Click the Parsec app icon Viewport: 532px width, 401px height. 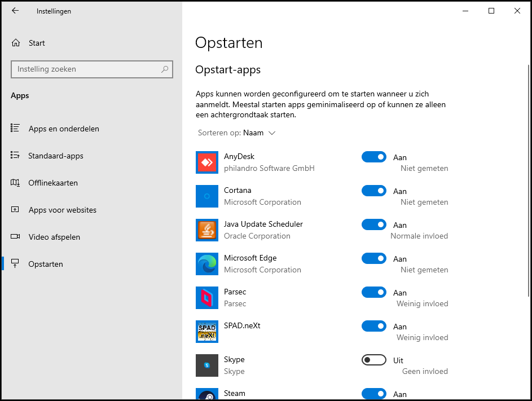pyautogui.click(x=207, y=298)
